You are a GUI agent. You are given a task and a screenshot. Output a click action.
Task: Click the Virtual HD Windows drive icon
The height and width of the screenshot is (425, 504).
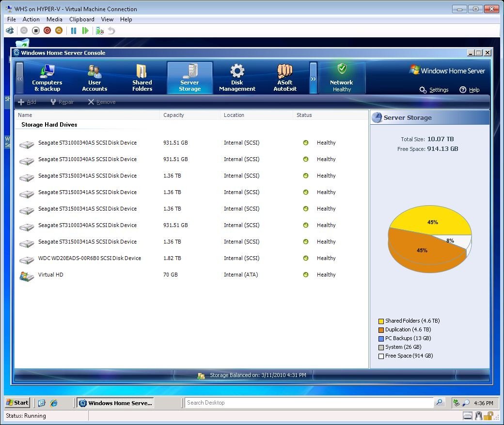pos(27,276)
